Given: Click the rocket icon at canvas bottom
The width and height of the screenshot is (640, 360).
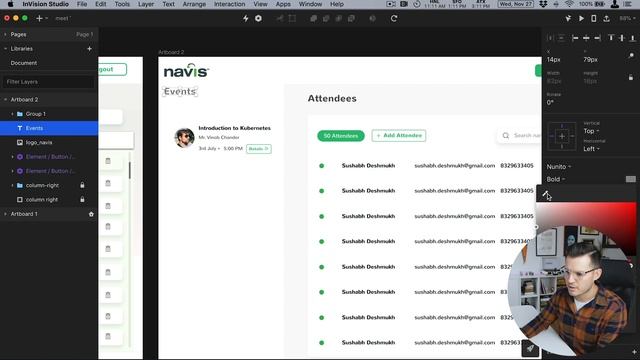Looking at the screenshot, I should point(530,348).
